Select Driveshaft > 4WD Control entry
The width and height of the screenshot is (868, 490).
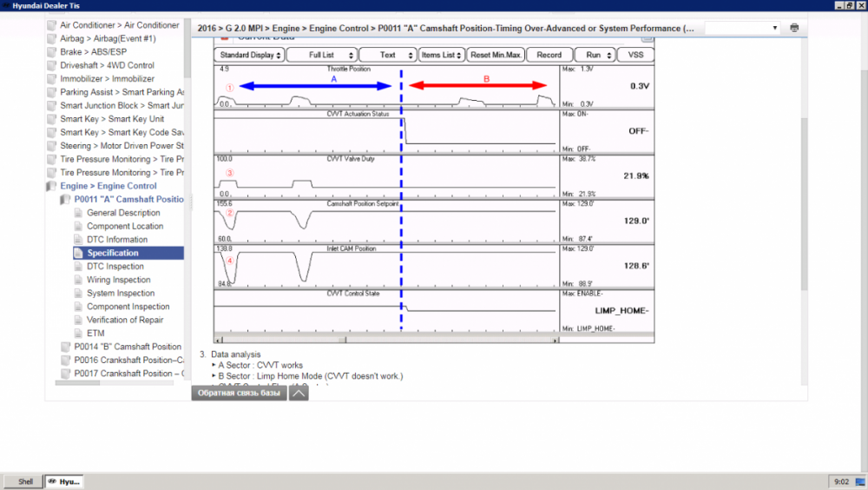click(x=108, y=65)
